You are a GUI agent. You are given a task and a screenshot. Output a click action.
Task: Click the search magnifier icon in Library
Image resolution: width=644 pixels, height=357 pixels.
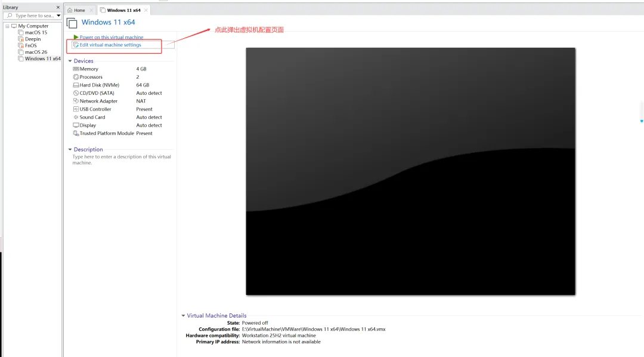[x=10, y=16]
